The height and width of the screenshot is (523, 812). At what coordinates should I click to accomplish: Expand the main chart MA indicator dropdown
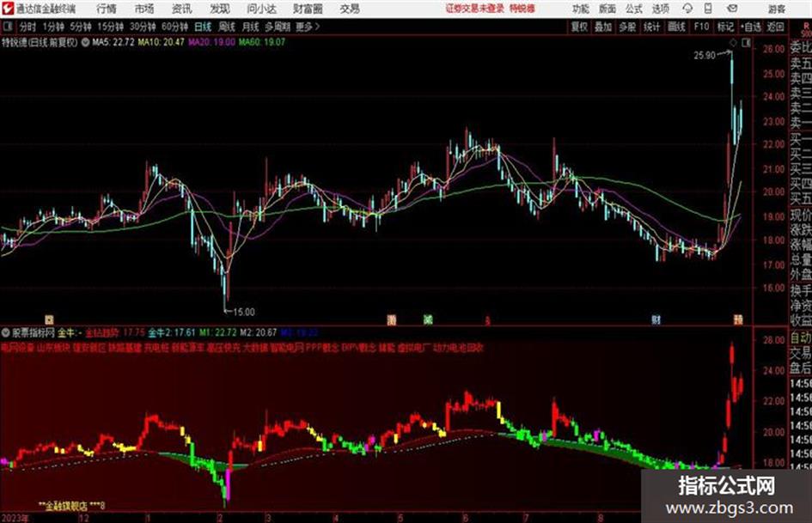coord(85,42)
